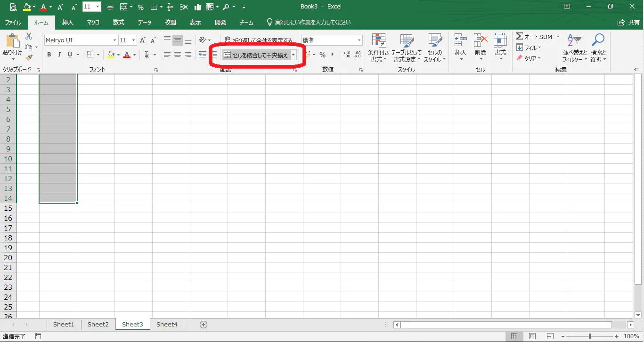Expand the Fill (フィル) dropdown
The height and width of the screenshot is (342, 644).
pyautogui.click(x=529, y=48)
